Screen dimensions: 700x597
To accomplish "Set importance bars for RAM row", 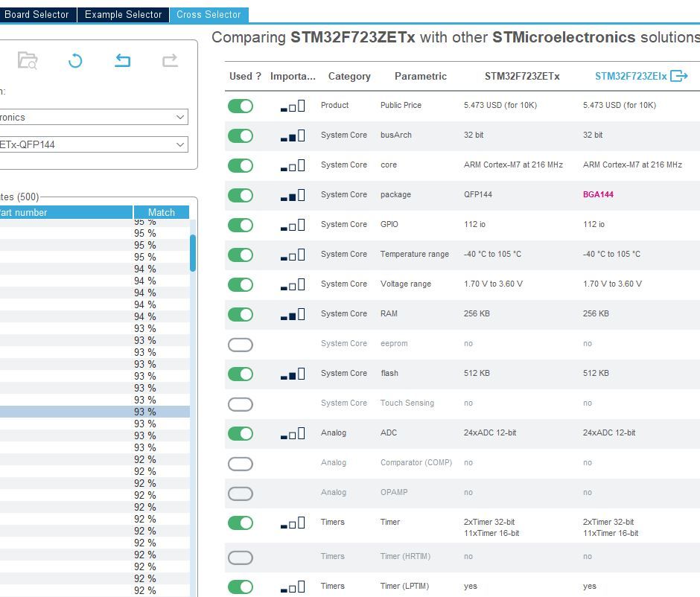I will [x=293, y=315].
